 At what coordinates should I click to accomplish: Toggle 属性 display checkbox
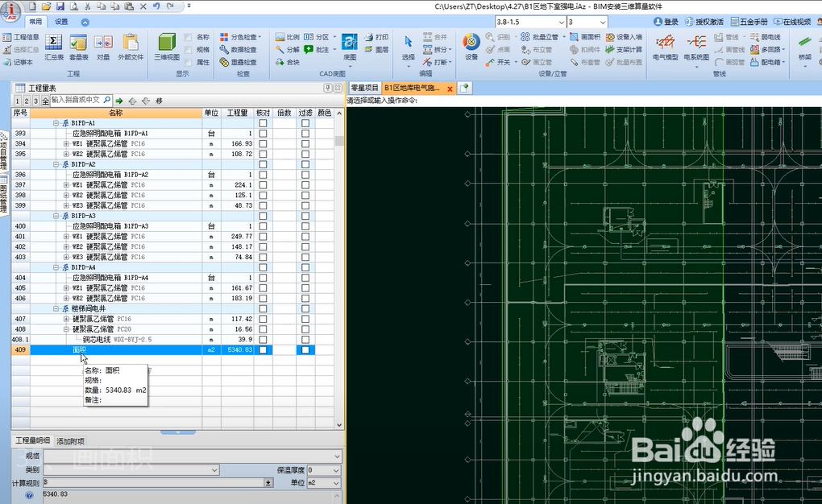pyautogui.click(x=189, y=62)
